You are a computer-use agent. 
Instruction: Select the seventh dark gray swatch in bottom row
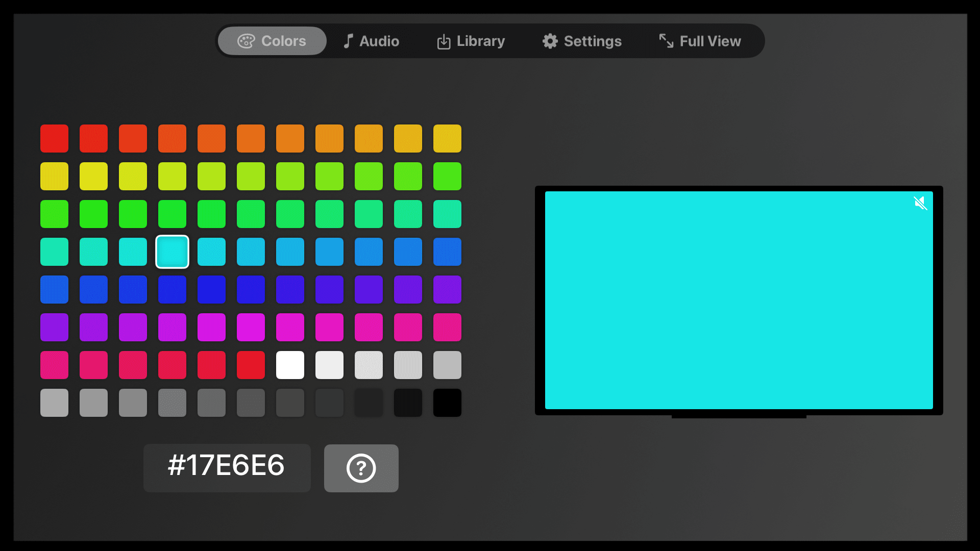pos(290,403)
